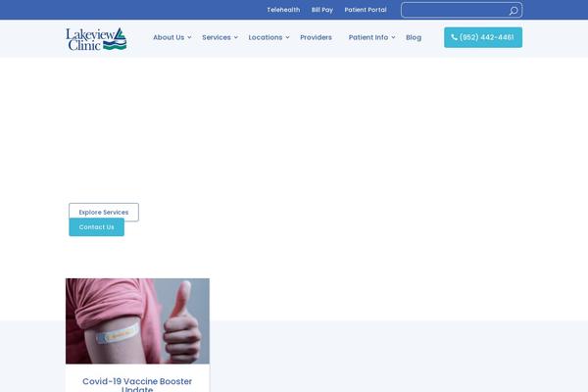Viewport: 588px width, 392px height.
Task: Expand the Locations chevron
Action: (x=287, y=37)
